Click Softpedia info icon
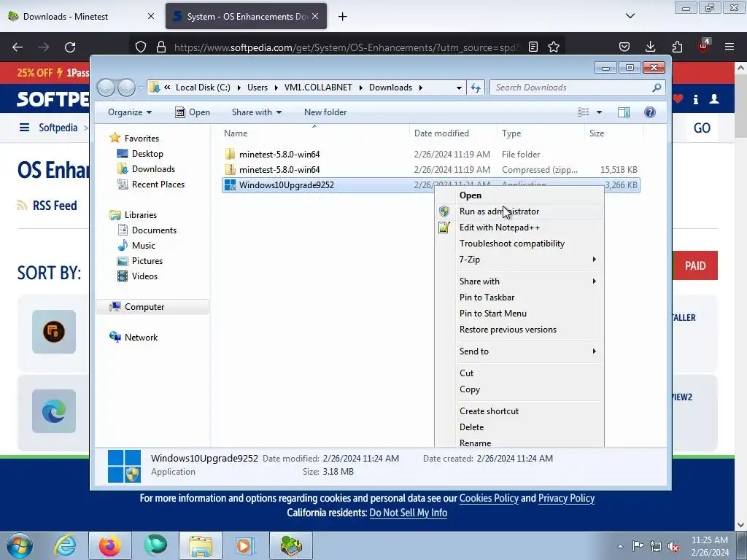The width and height of the screenshot is (747, 560). pyautogui.click(x=696, y=99)
